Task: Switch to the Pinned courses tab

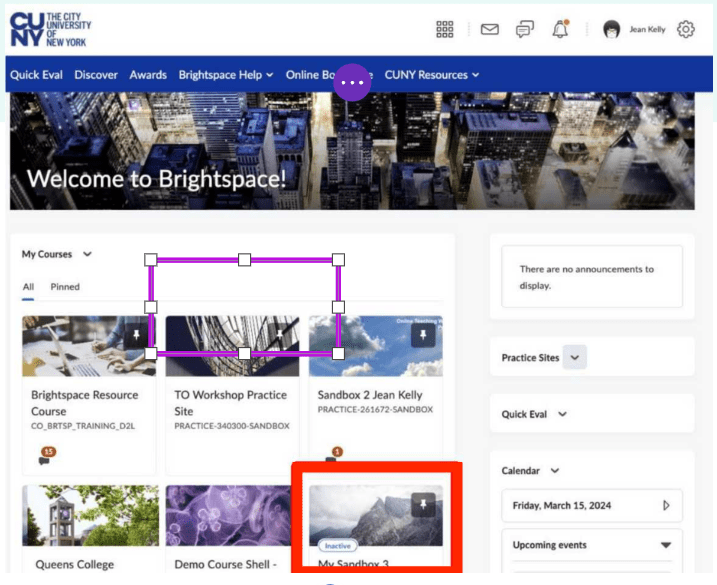Action: [65, 287]
